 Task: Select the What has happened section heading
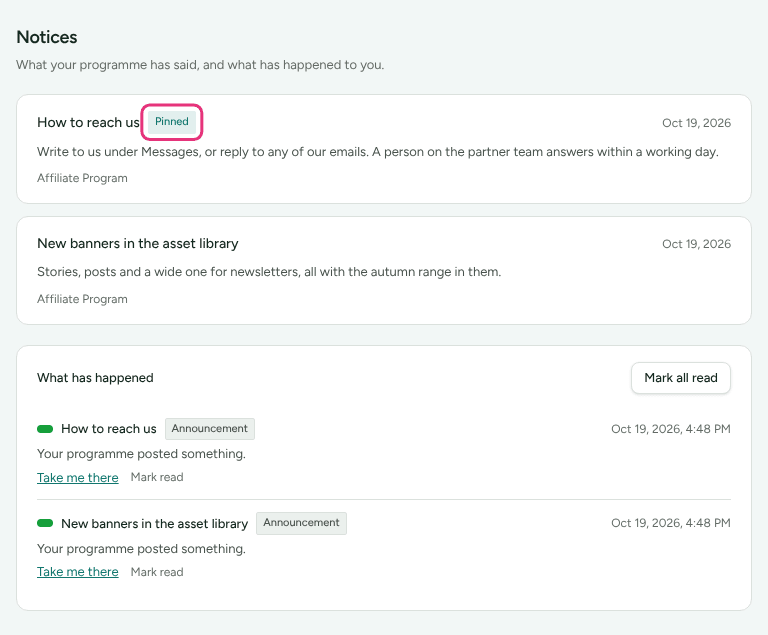(x=96, y=378)
